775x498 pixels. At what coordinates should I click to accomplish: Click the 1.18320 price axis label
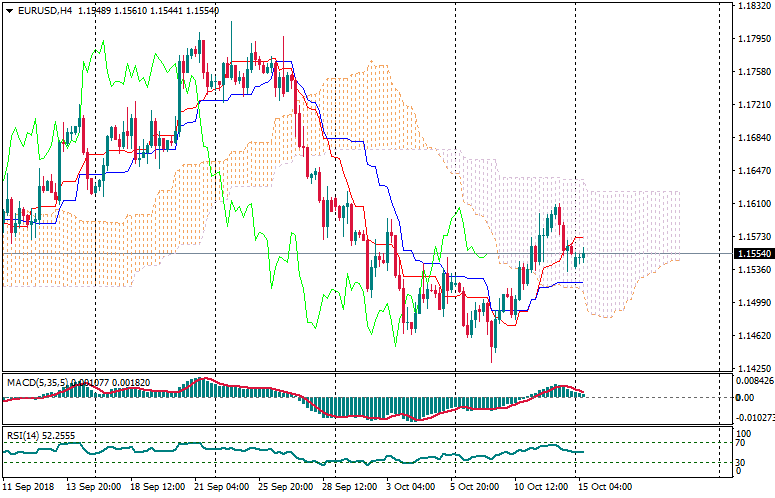point(752,6)
